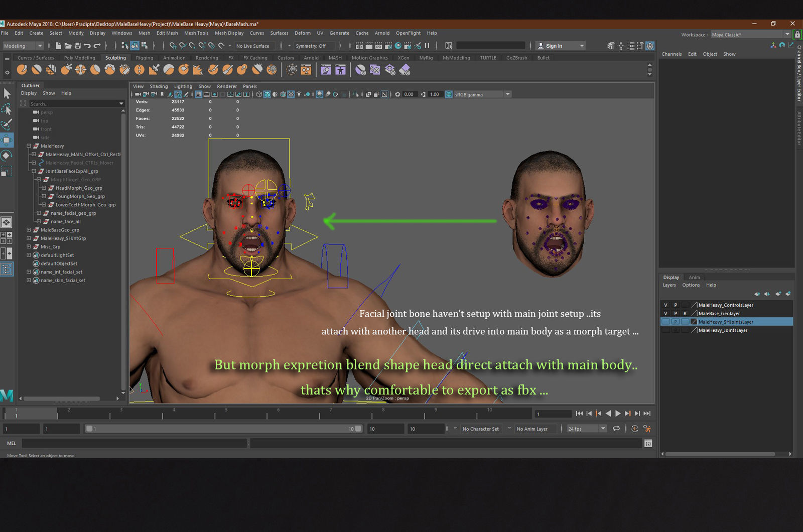Click the Auto keyframe toggle icon
Viewport: 803px width, 532px height.
coord(635,429)
